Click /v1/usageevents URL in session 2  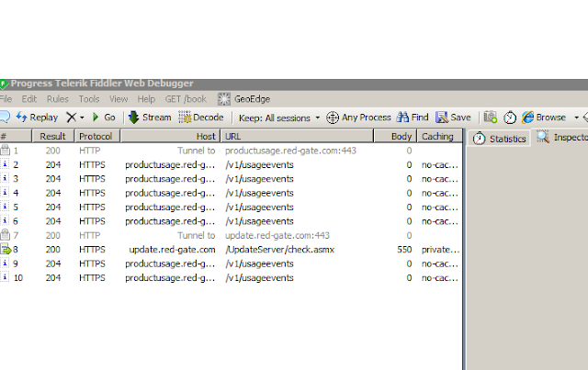coord(259,165)
